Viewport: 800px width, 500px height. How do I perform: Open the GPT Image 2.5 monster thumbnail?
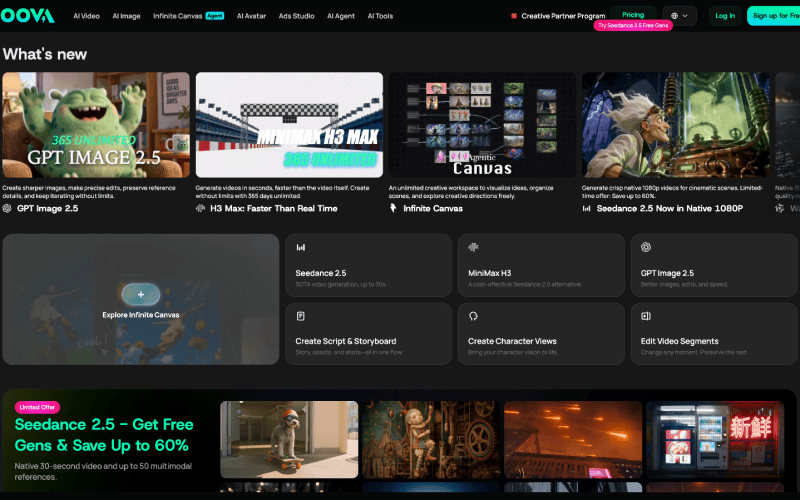coord(96,124)
